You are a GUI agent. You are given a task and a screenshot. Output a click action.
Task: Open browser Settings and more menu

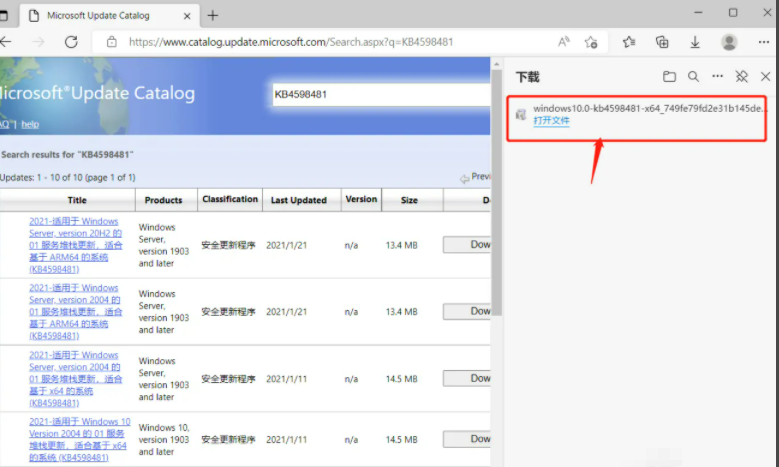tap(764, 42)
